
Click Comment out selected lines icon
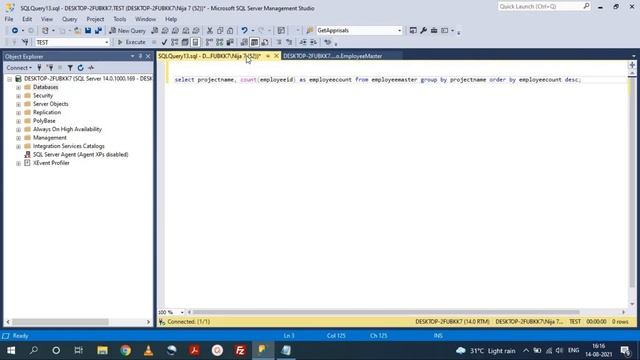tap(279, 42)
